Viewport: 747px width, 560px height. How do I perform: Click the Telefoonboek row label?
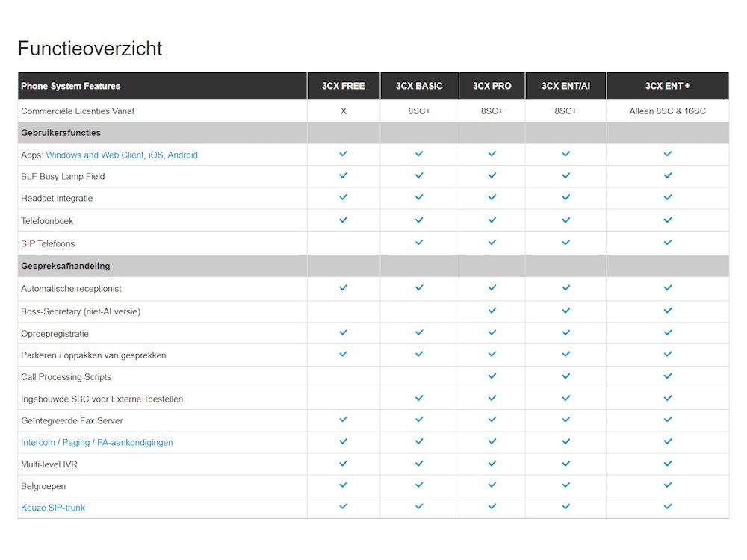tap(47, 221)
